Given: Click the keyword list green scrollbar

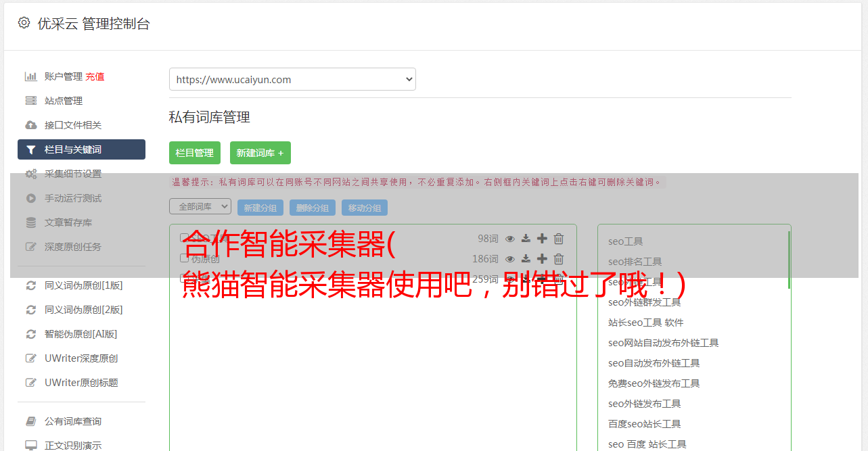Looking at the screenshot, I should pos(789,260).
